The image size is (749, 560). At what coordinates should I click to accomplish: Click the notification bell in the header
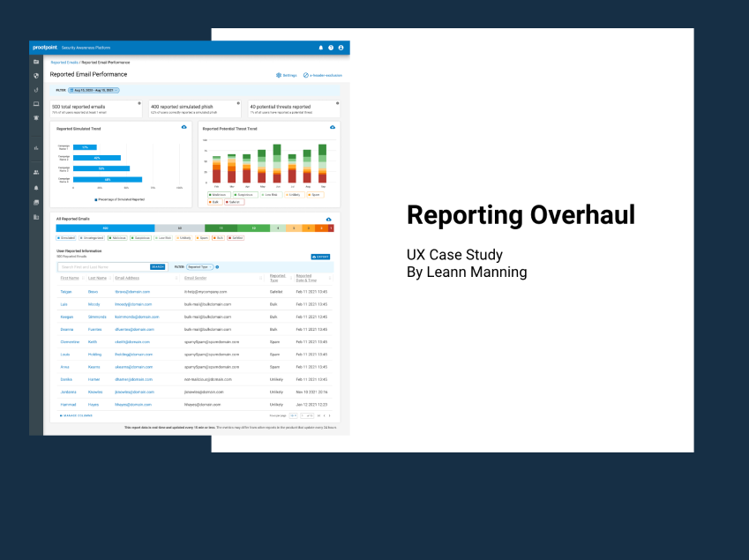[x=320, y=48]
